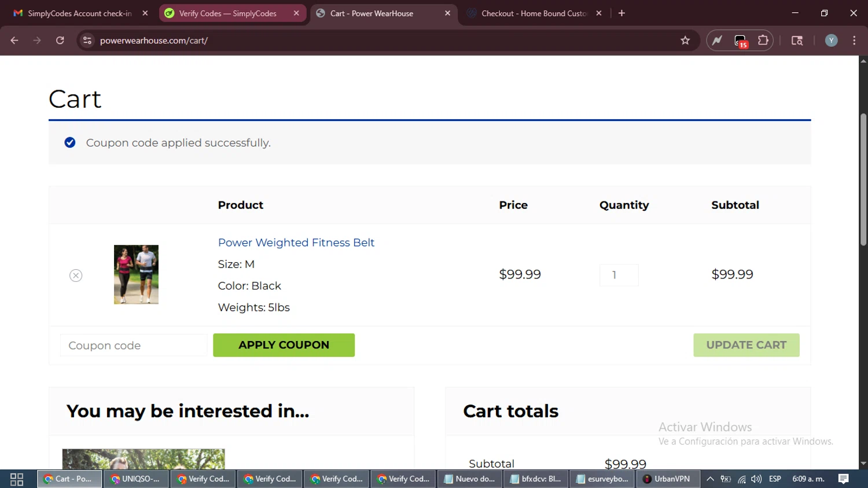This screenshot has width=868, height=488.
Task: Click the address bar URL
Action: coord(154,41)
